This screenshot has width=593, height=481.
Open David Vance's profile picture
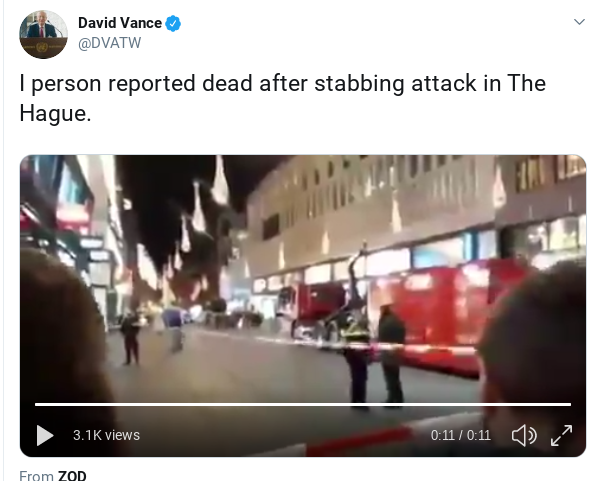43,34
